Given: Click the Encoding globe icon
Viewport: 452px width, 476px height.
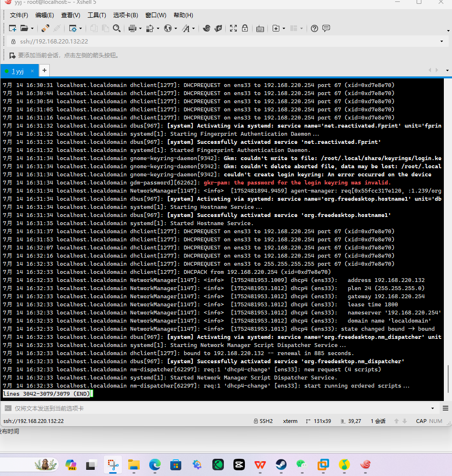Looking at the screenshot, I should click(168, 28).
